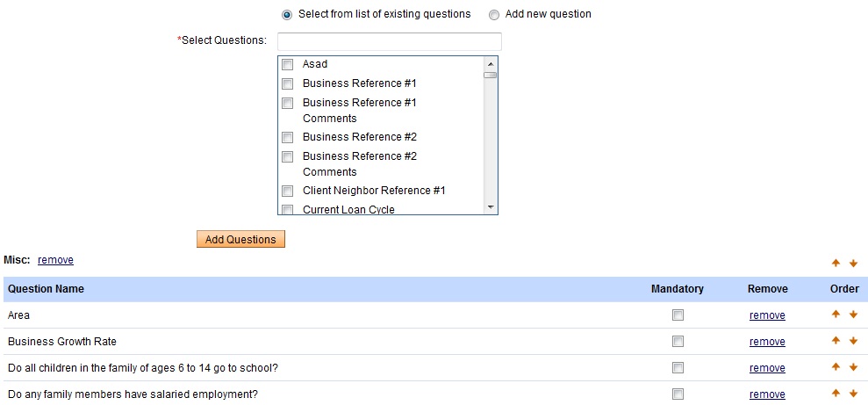The image size is (868, 405).
Task: Mark Business Growth Rate as mandatory
Action: (x=678, y=342)
